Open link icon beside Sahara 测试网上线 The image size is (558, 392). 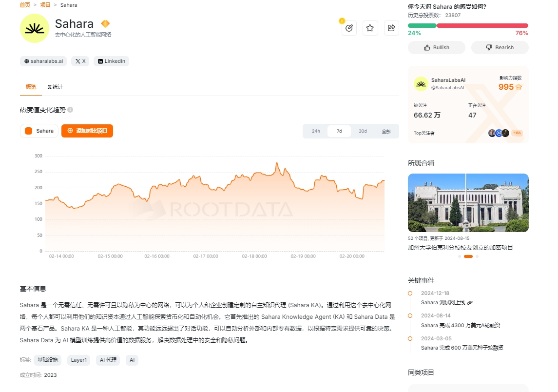[470, 303]
